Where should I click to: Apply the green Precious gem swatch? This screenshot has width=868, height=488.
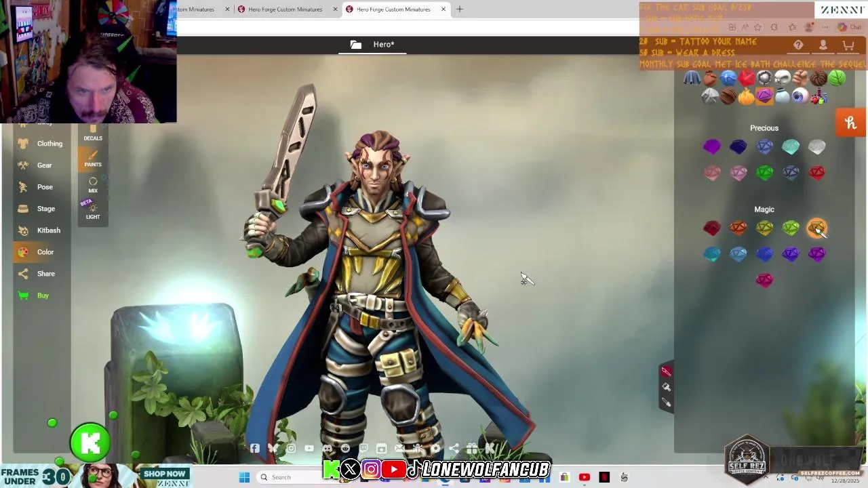764,173
